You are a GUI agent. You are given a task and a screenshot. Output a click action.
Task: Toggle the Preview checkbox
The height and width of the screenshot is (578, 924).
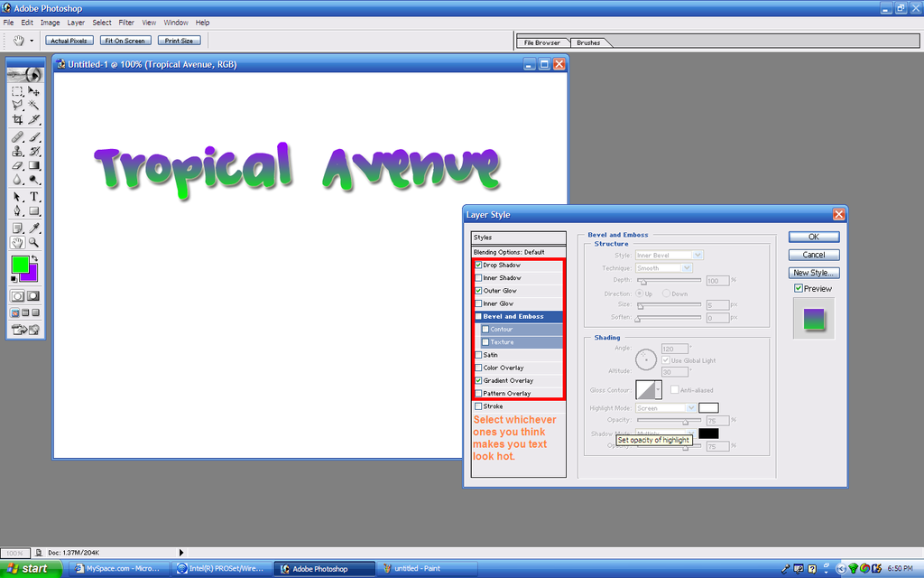click(x=799, y=288)
